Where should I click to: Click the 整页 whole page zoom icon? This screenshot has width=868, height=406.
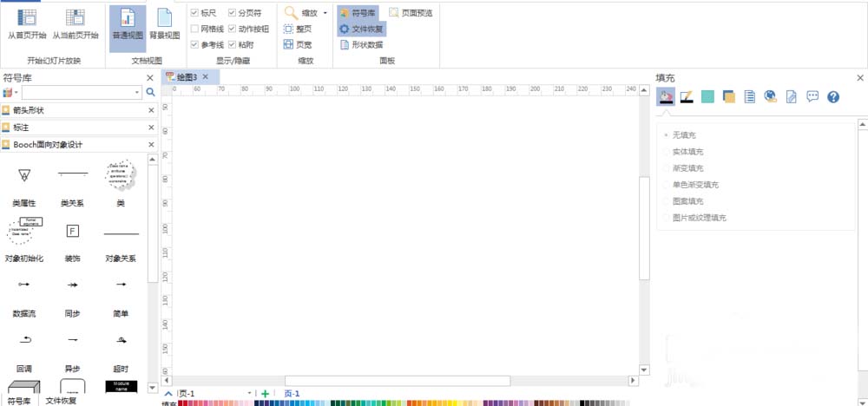coord(288,29)
